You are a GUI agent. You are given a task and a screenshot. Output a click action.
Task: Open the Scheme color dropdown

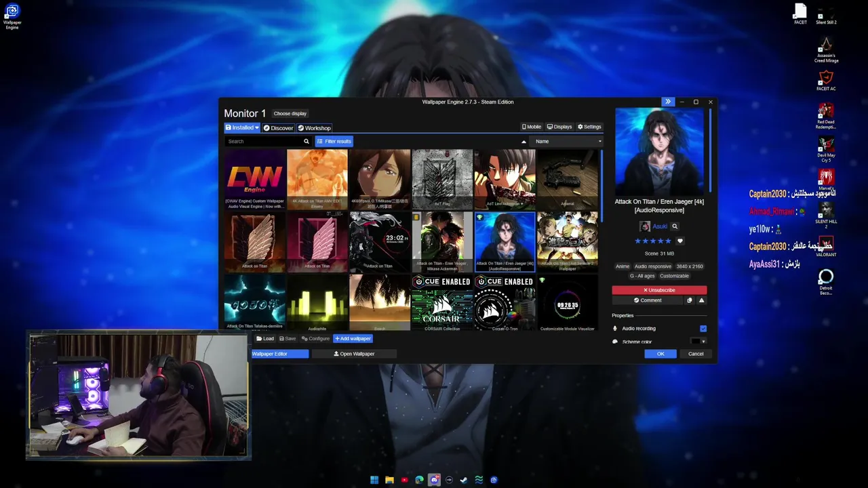pos(698,342)
